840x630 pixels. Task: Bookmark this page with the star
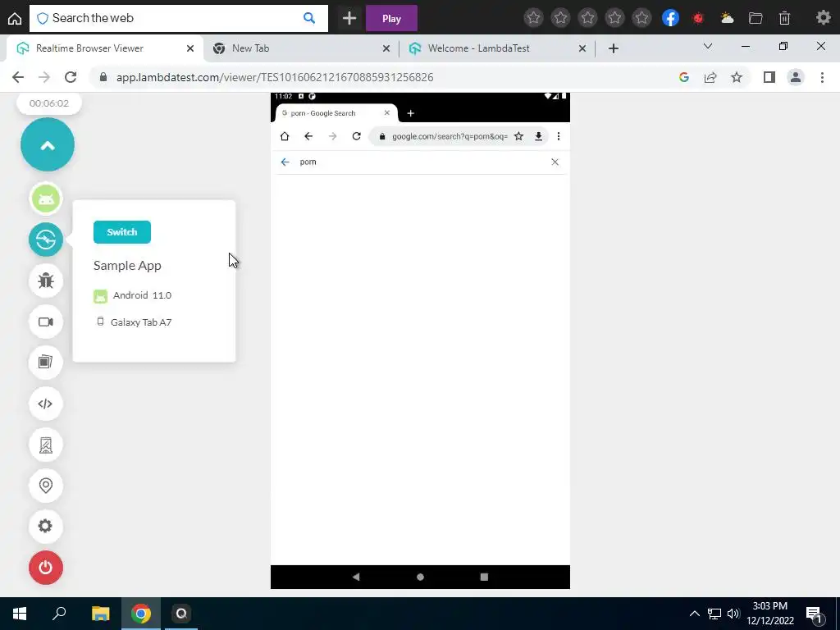737,77
